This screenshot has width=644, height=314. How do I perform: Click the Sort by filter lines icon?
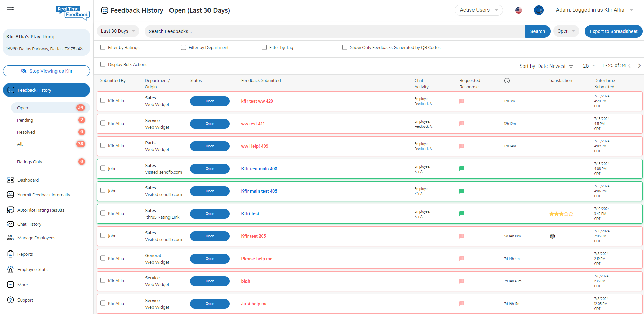571,66
